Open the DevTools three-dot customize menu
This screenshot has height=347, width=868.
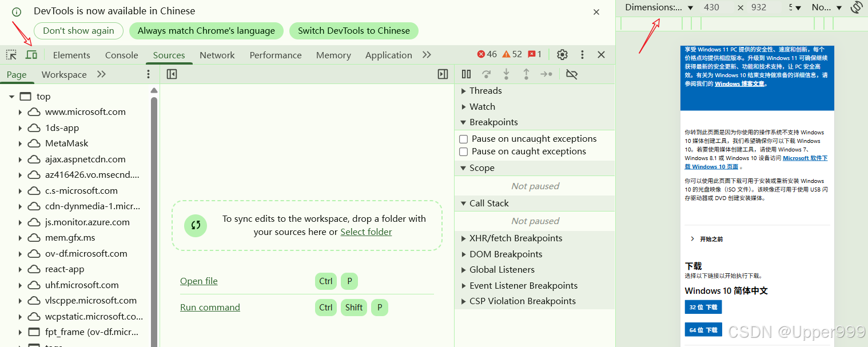click(x=582, y=55)
